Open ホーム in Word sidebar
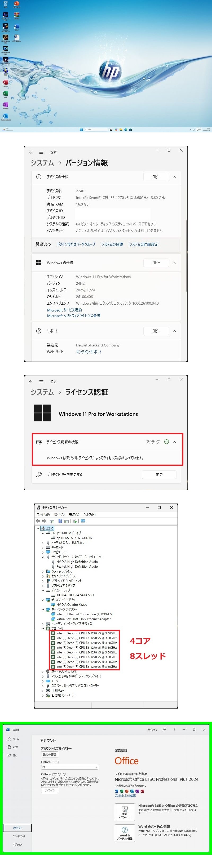The height and width of the screenshot is (868, 212). click(14, 739)
